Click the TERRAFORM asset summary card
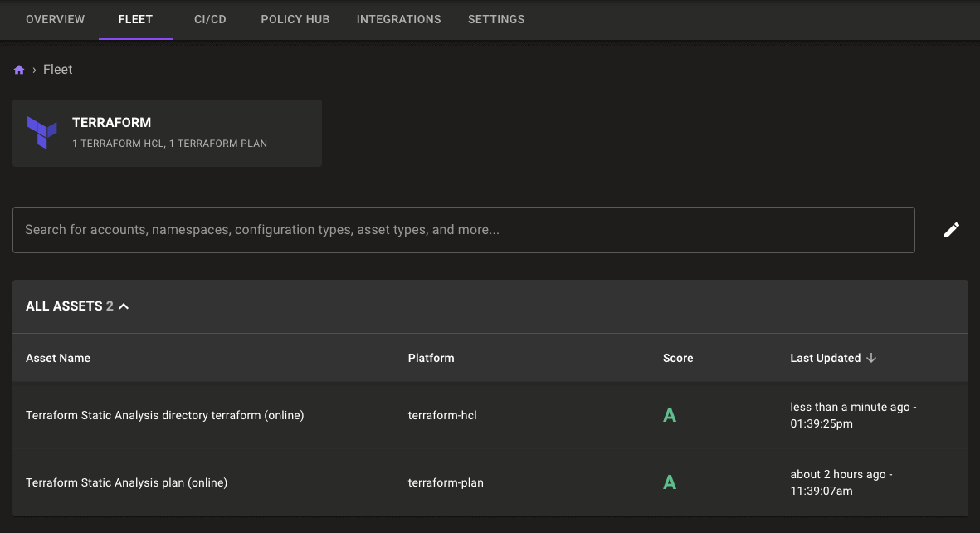Screen dimensions: 980x533 (166, 133)
